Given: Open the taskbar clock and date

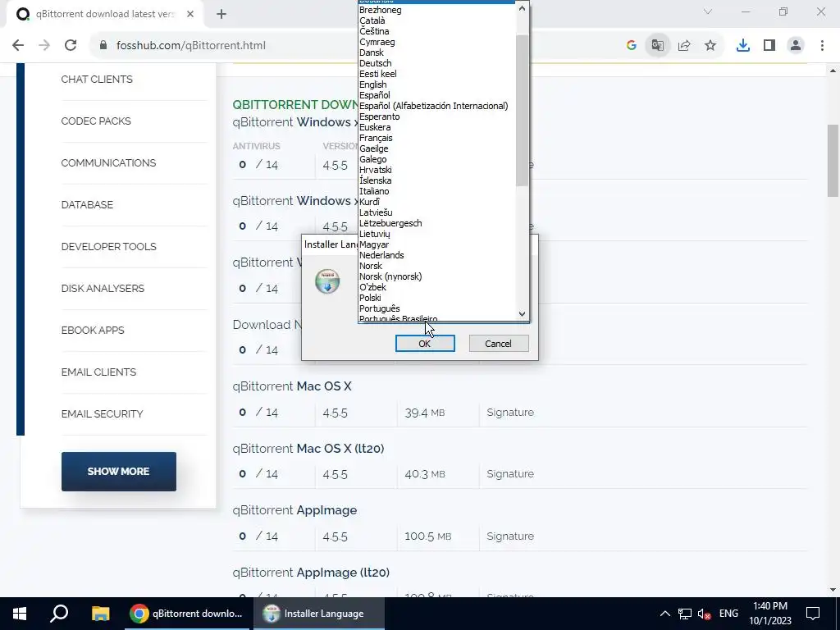Looking at the screenshot, I should [x=769, y=614].
